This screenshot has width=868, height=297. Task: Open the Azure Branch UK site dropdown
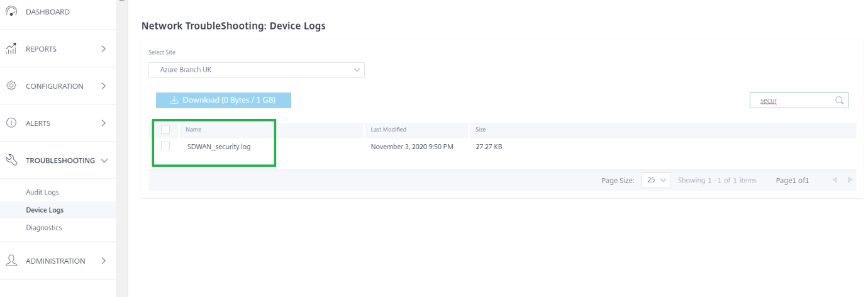pos(257,70)
